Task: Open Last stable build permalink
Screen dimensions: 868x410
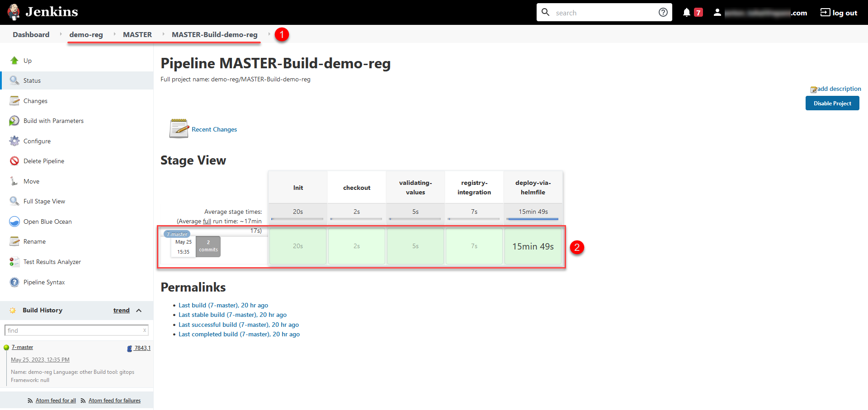Action: coord(232,315)
